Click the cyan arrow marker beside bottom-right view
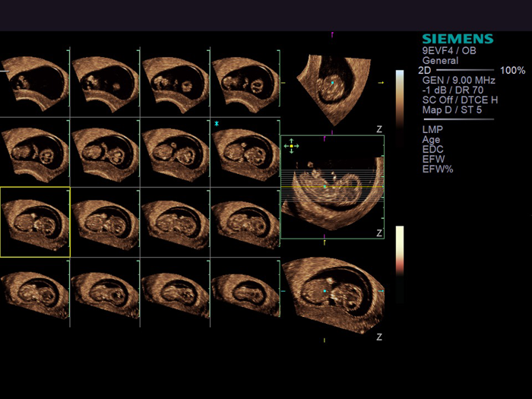This screenshot has height=399, width=532. click(382, 291)
